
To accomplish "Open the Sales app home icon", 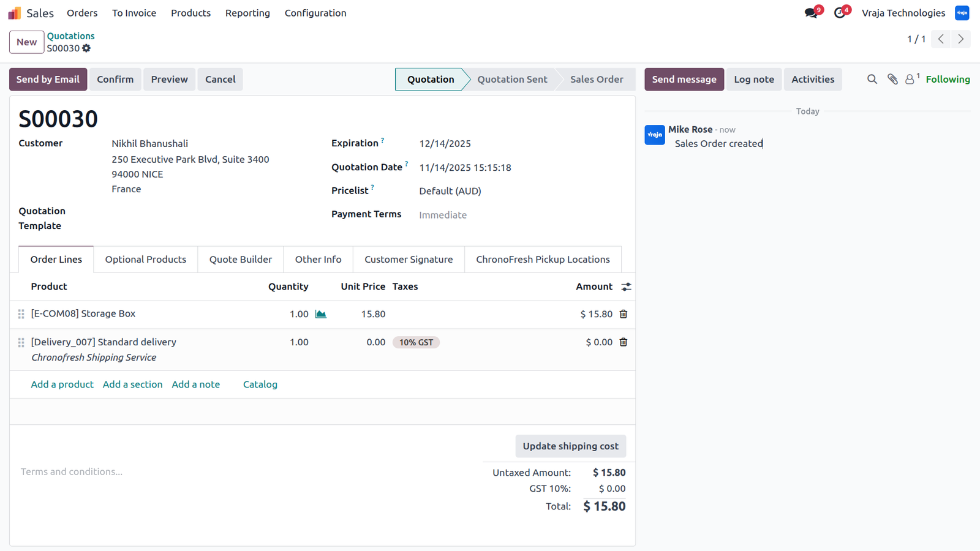I will [15, 13].
